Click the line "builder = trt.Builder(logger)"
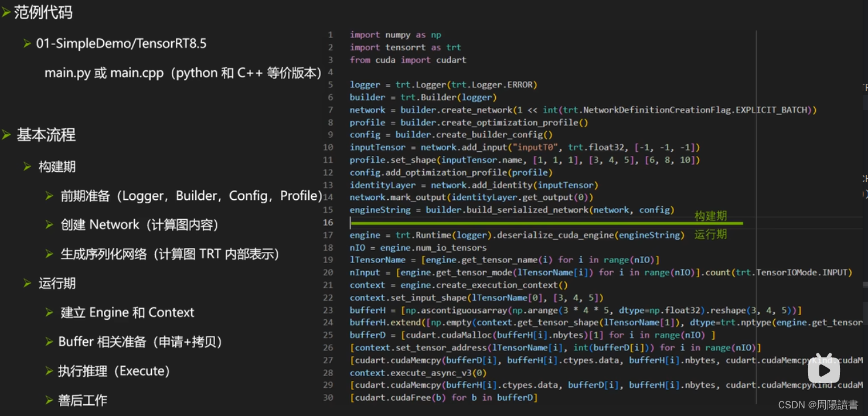868x416 pixels. click(x=423, y=97)
